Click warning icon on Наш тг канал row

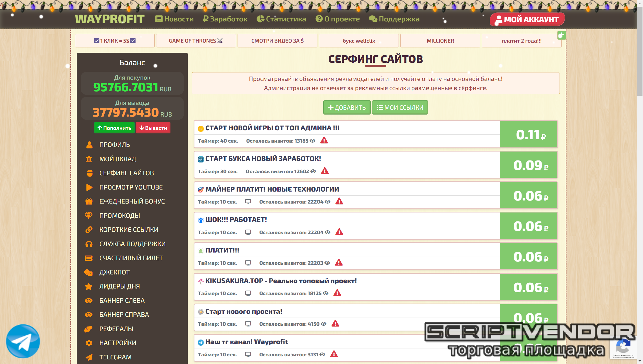pos(334,354)
